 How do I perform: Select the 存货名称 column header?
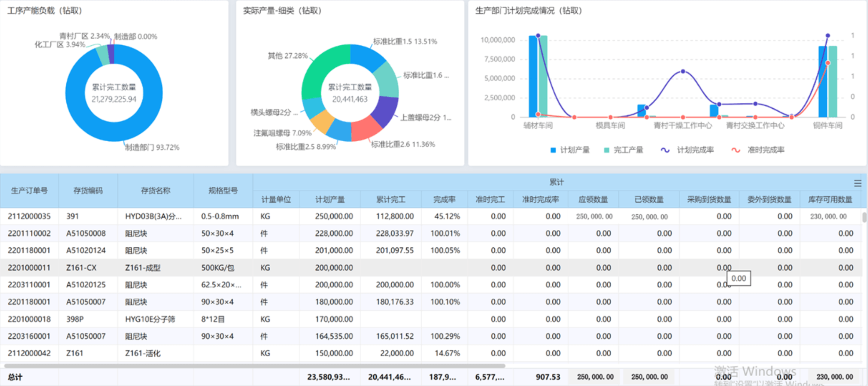(155, 191)
